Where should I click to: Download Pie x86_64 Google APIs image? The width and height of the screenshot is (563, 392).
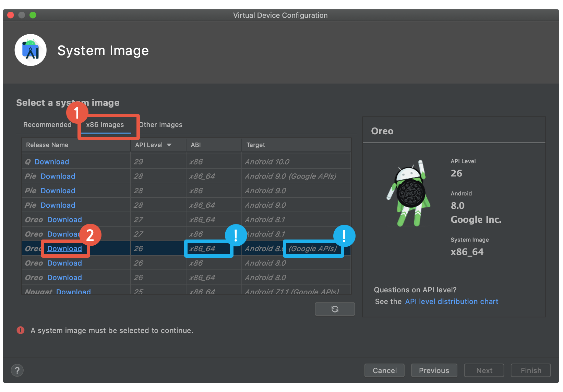point(58,176)
